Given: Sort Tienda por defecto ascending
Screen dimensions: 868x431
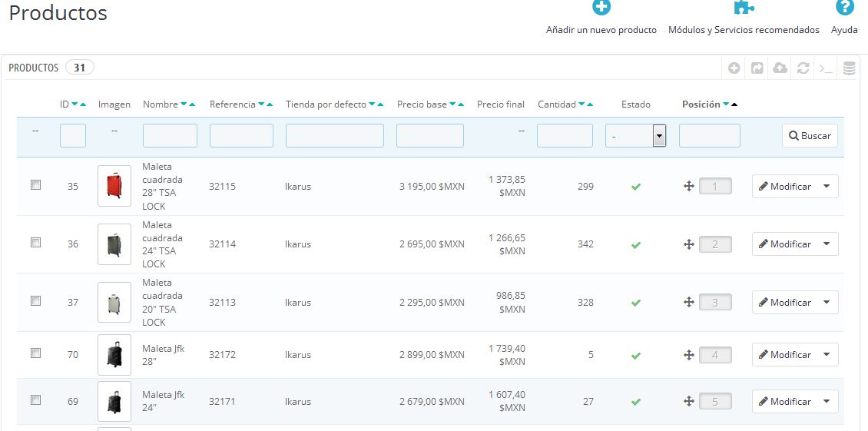Looking at the screenshot, I should tap(380, 104).
